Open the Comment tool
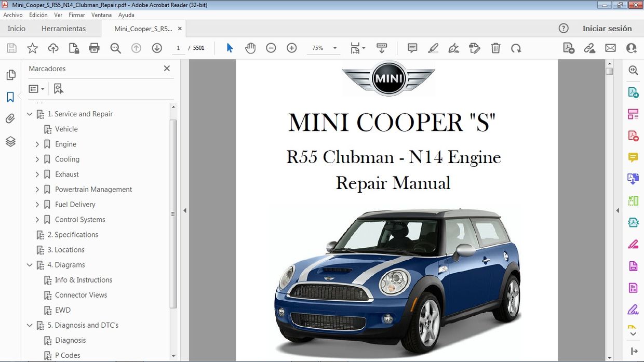Viewport: 644px width, 362px height. (412, 48)
